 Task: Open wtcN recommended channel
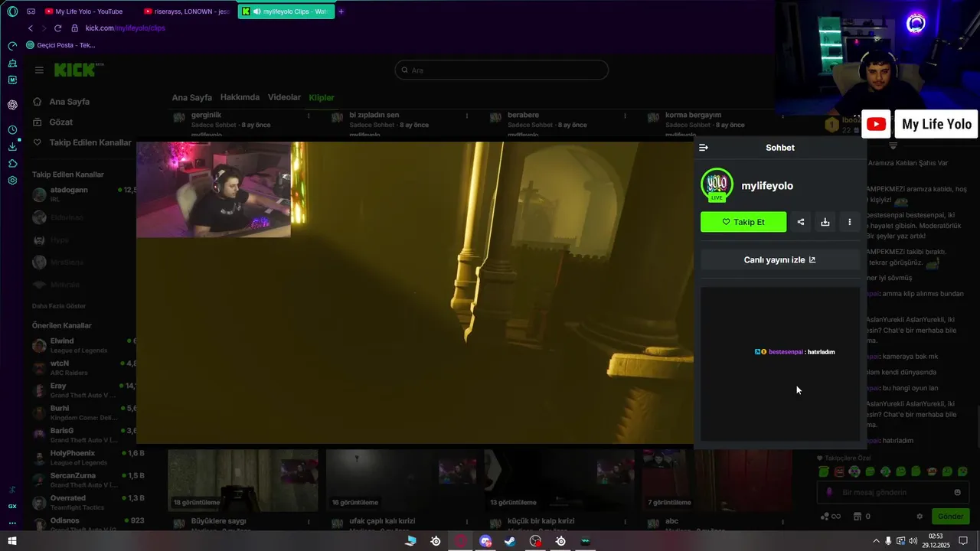tap(84, 367)
